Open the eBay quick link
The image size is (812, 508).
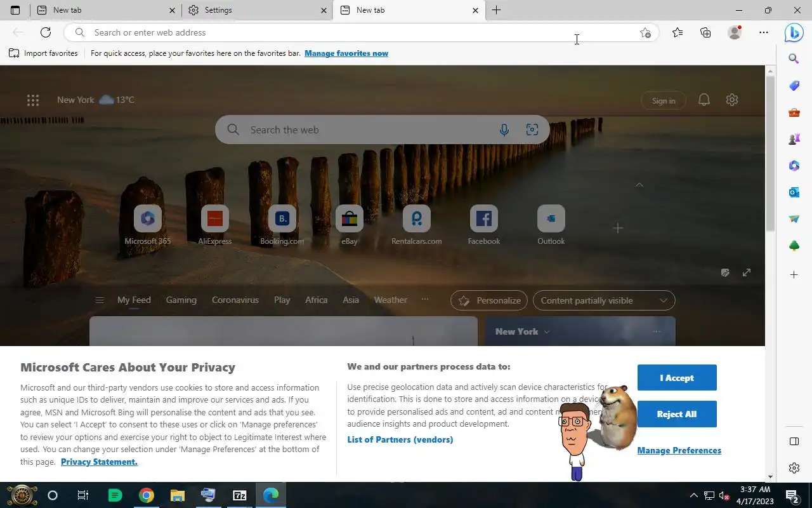click(349, 225)
